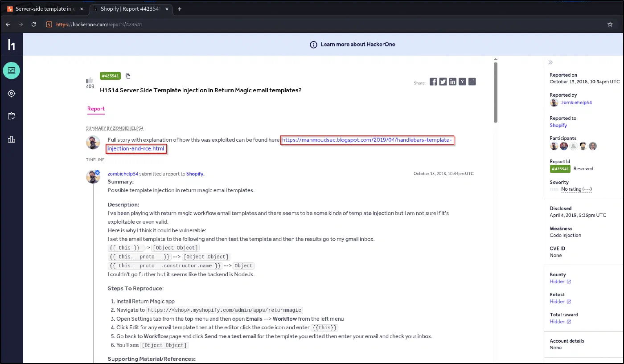The height and width of the screenshot is (364, 624).
Task: Share the report on Hacker News
Action: point(463,82)
